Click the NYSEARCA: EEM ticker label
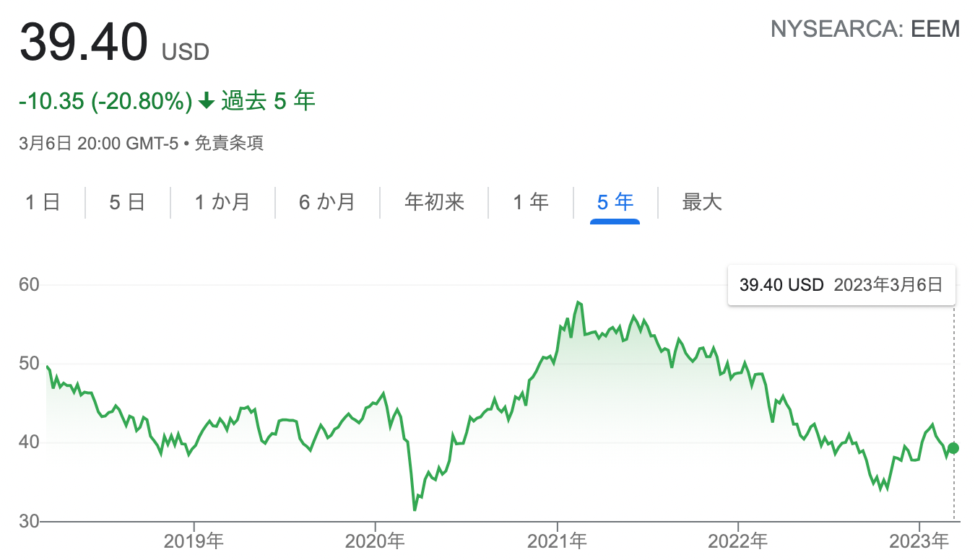This screenshot has height=560, width=975. point(865,30)
